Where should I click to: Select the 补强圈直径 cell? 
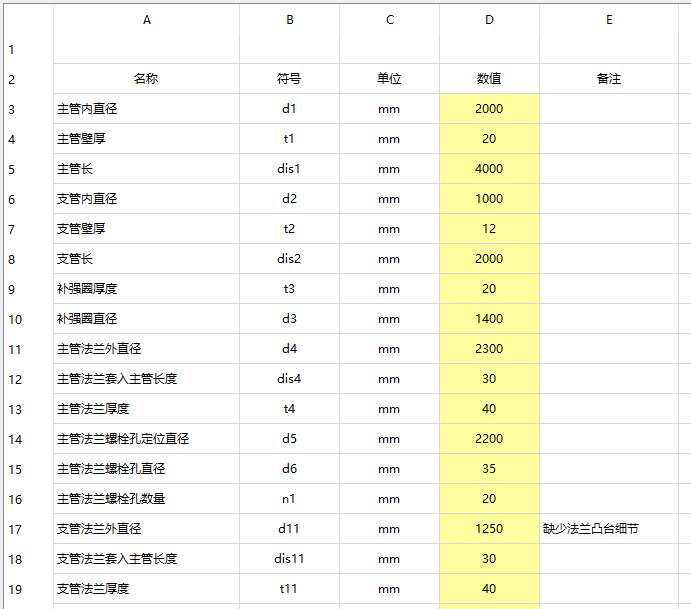coord(146,319)
